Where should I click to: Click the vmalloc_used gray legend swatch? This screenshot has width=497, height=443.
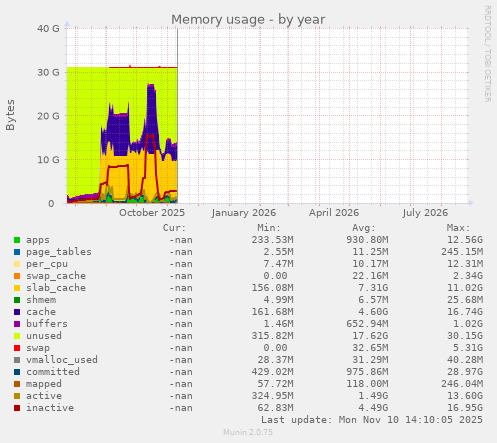coord(17,360)
